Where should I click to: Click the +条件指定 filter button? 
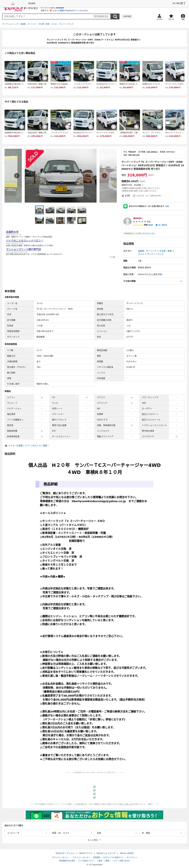(127, 16)
